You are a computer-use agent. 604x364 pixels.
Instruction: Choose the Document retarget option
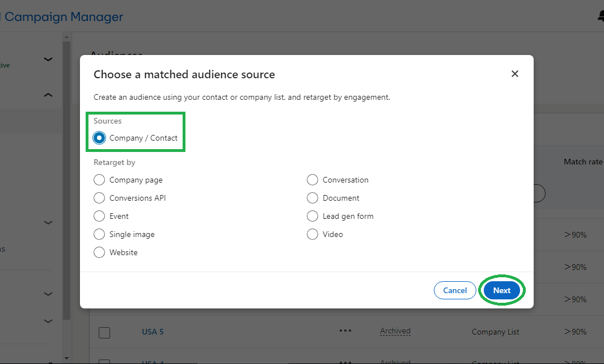tap(312, 198)
